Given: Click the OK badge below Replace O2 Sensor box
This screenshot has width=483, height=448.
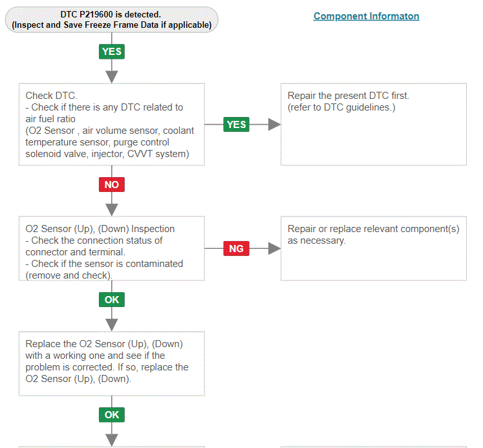Looking at the screenshot, I should pos(112,415).
